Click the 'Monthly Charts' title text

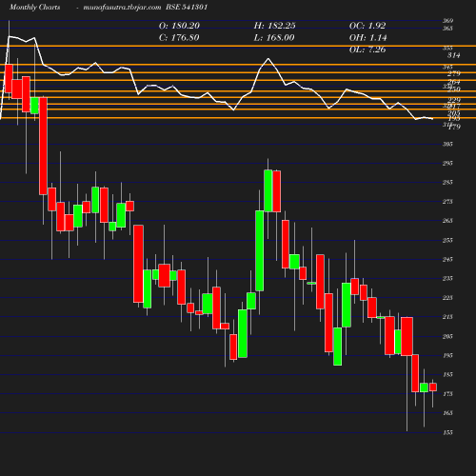[x=35, y=7]
